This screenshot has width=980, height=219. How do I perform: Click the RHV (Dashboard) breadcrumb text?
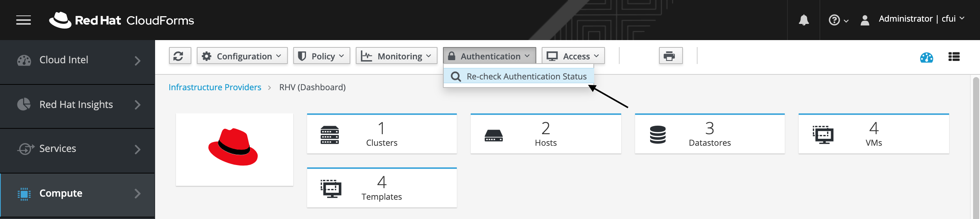pyautogui.click(x=313, y=87)
